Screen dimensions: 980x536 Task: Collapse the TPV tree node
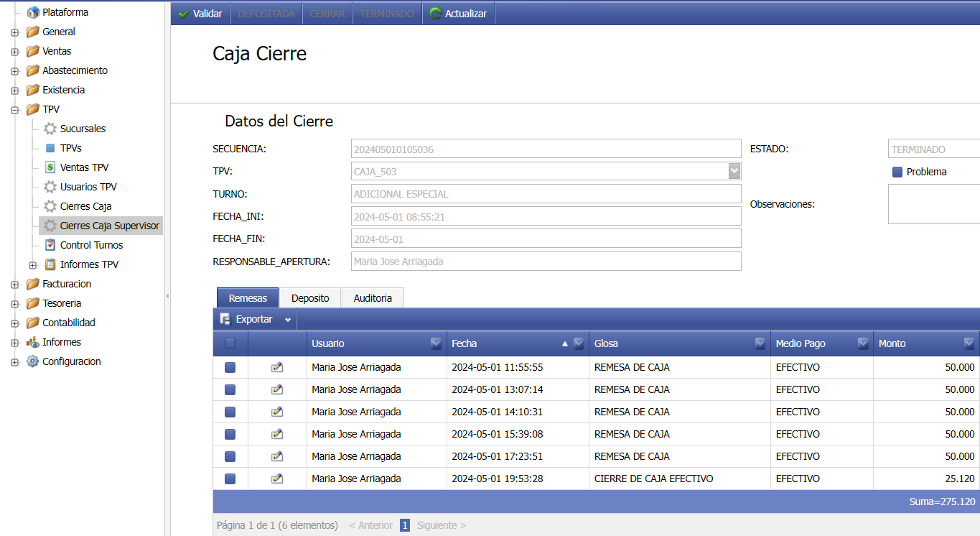click(x=14, y=110)
